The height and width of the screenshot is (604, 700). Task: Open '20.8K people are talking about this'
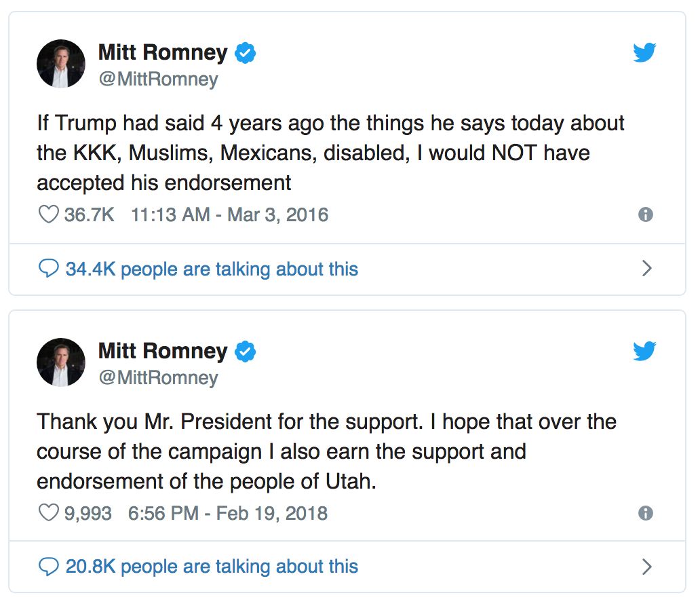point(212,567)
